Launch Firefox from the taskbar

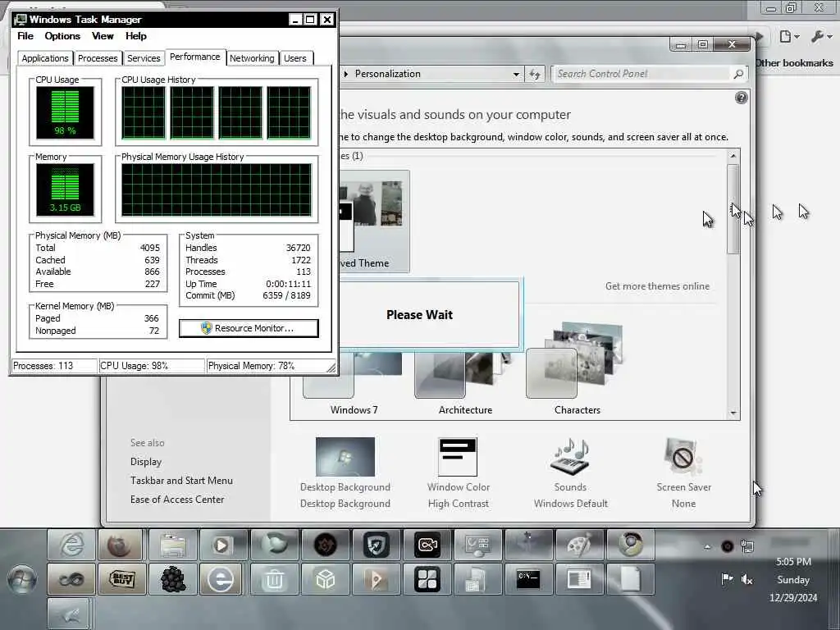coord(121,545)
